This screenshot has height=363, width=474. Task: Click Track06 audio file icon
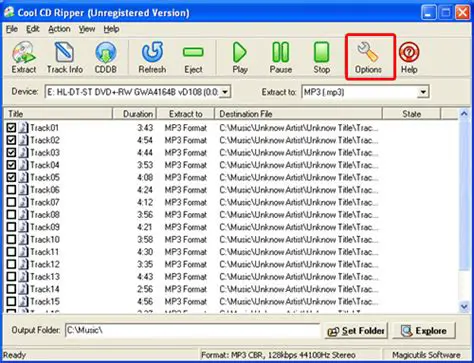(x=23, y=190)
